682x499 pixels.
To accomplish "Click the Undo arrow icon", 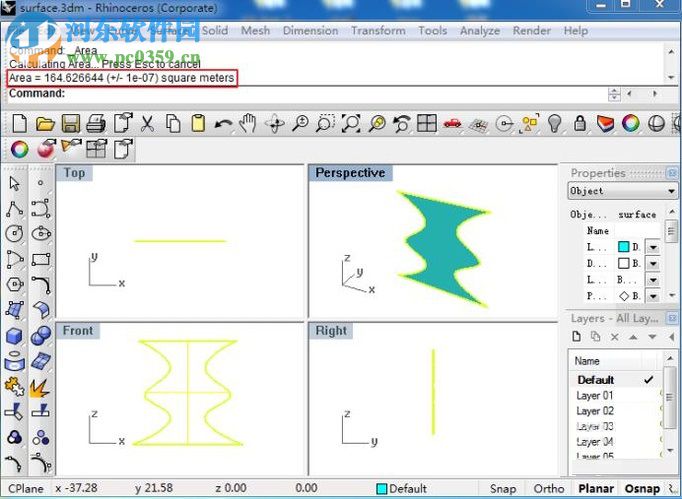I will point(224,124).
